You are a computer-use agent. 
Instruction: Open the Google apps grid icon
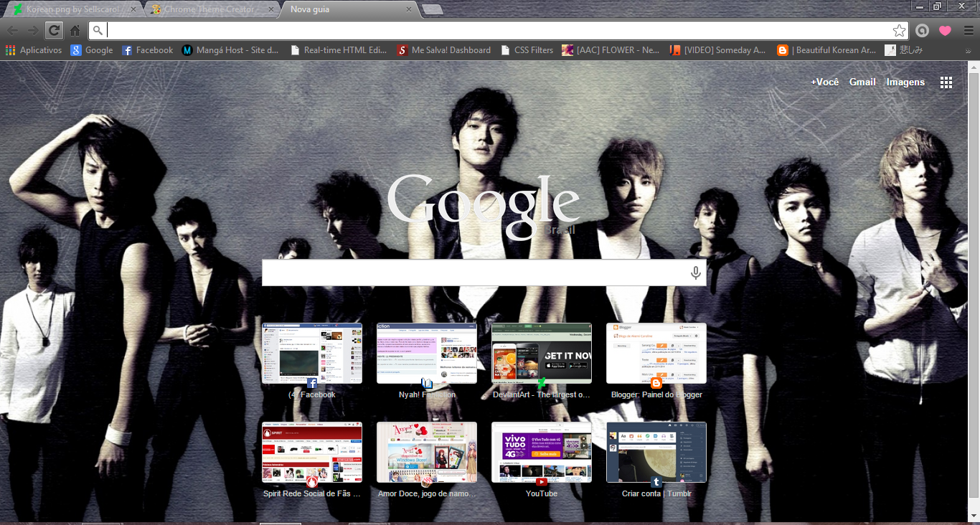point(946,82)
